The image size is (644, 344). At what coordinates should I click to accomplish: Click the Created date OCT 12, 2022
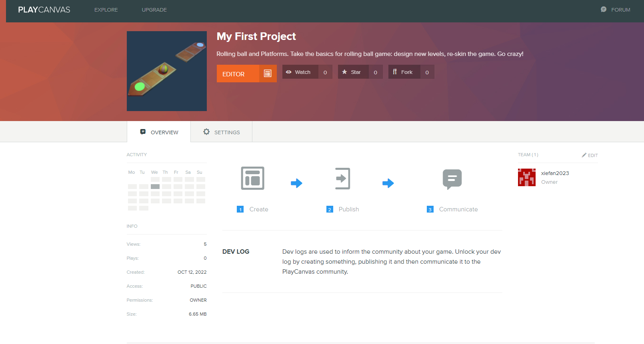point(192,272)
